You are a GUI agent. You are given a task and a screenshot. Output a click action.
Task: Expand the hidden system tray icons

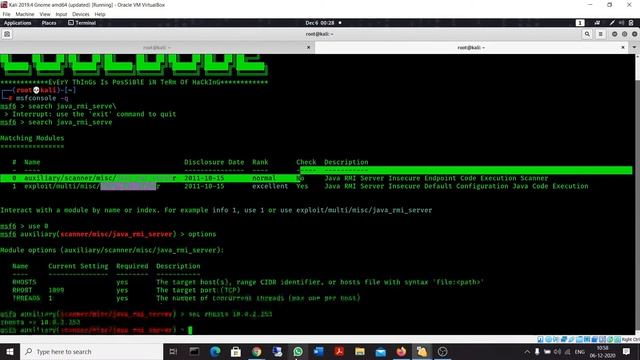[x=527, y=351]
